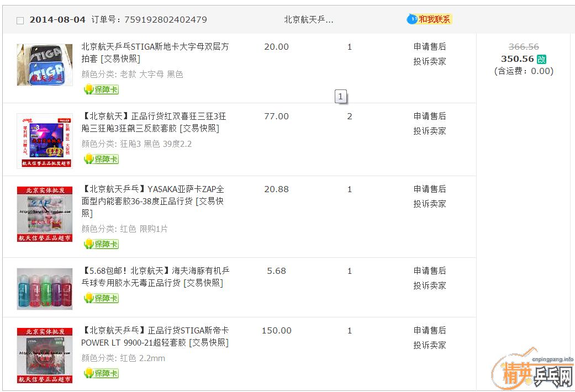Click 保障卡 badge under STIGA双层方拍套 item
The image size is (575, 392).
tap(101, 89)
